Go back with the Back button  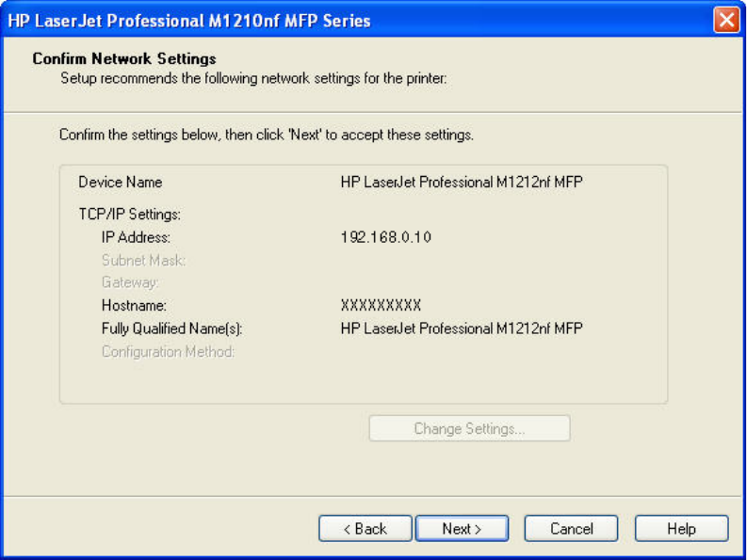tap(365, 529)
